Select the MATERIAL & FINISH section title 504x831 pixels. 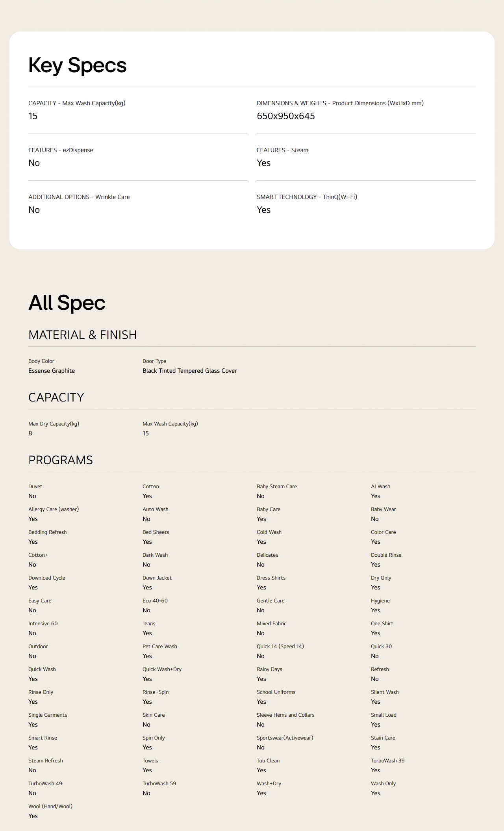(82, 335)
